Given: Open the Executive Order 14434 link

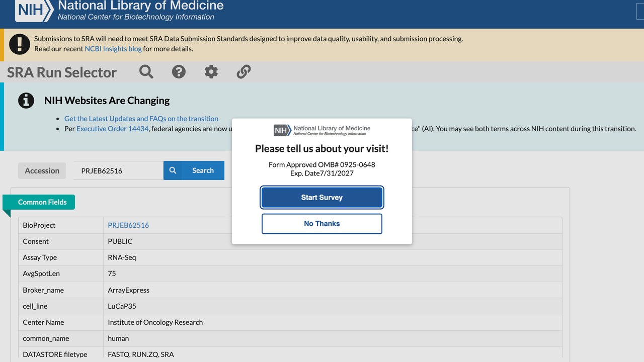Looking at the screenshot, I should [x=113, y=129].
